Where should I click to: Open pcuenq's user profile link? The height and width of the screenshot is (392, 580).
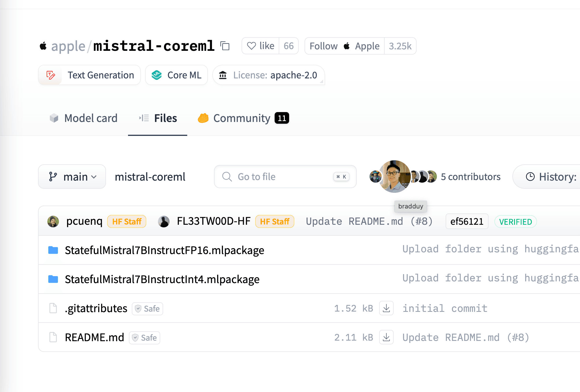click(84, 221)
